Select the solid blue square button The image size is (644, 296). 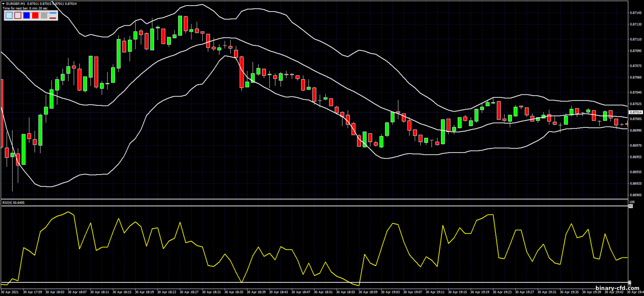point(26,15)
